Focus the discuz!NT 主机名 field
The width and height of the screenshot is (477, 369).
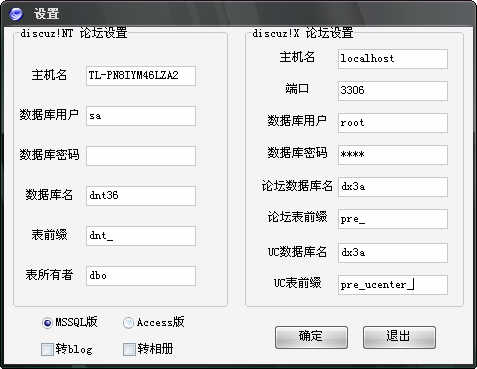pos(141,76)
